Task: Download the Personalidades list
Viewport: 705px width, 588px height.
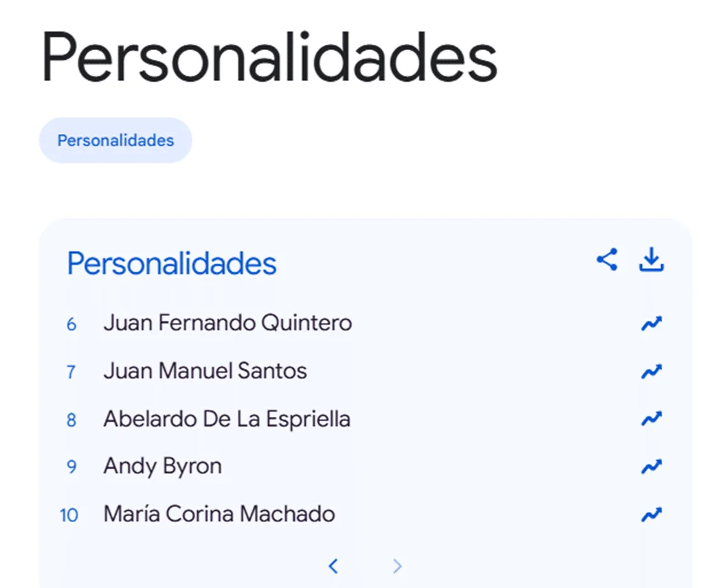Action: coord(651,260)
